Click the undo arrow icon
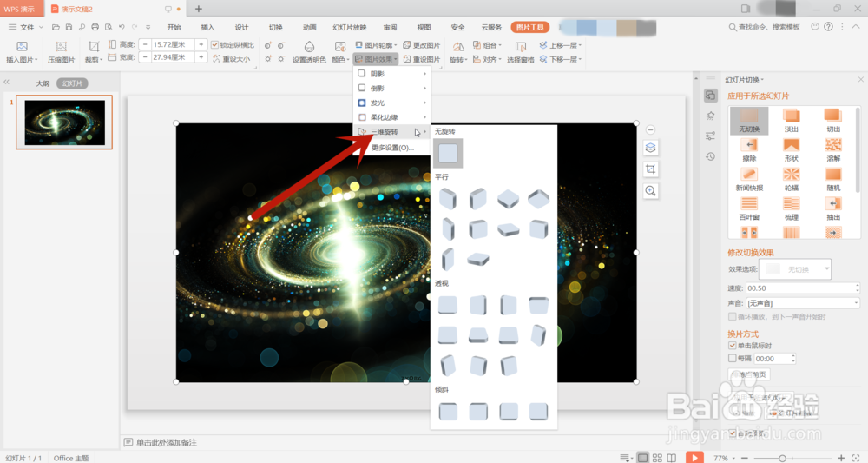The width and height of the screenshot is (868, 463). [x=122, y=27]
